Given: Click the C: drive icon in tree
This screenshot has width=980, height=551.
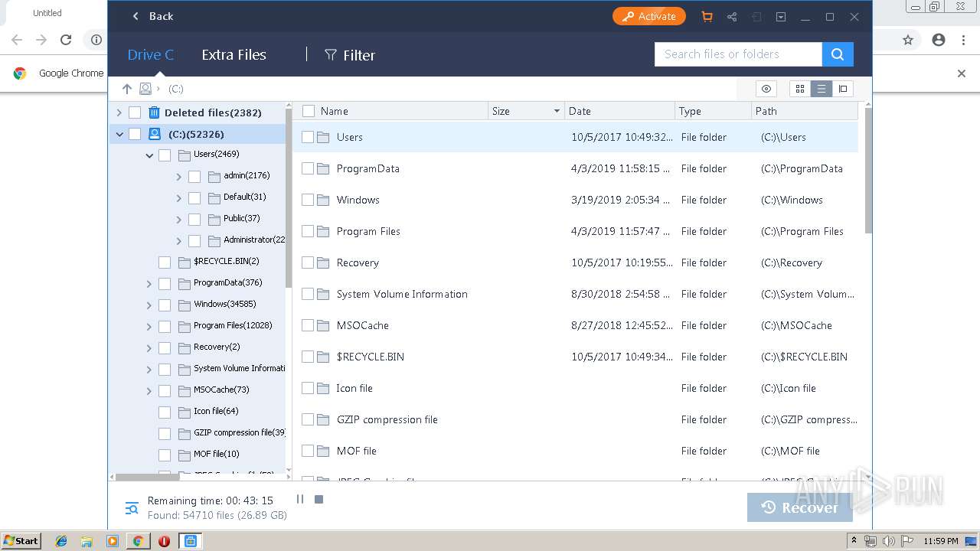Looking at the screenshot, I should pyautogui.click(x=154, y=134).
